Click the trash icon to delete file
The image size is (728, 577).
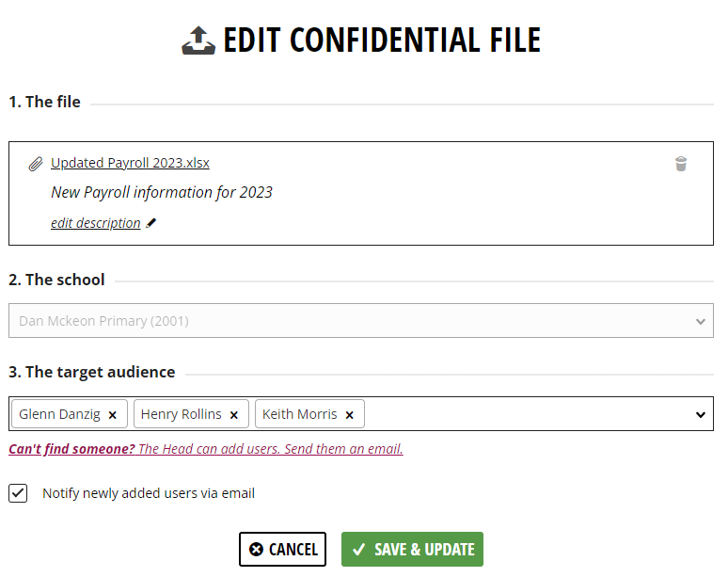681,164
